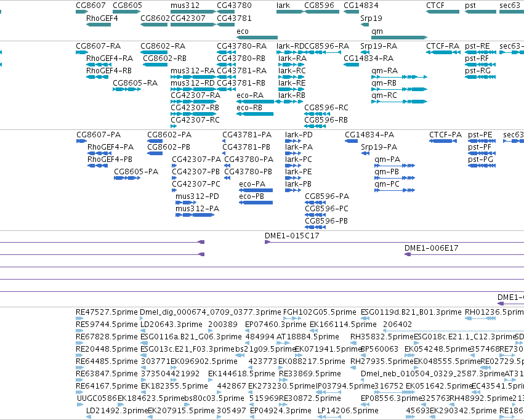Select transcript CG8596-RB

[x=315, y=126]
